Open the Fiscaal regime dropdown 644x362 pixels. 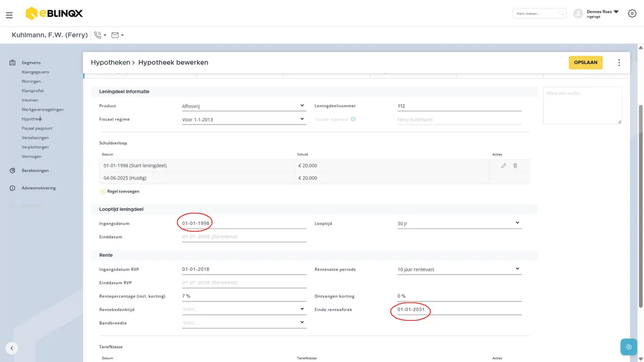coord(244,119)
